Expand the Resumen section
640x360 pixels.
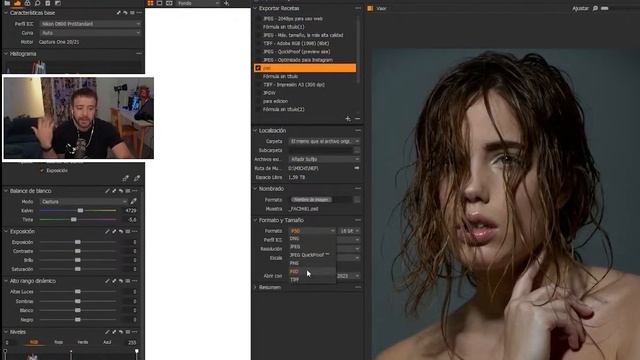coord(256,287)
